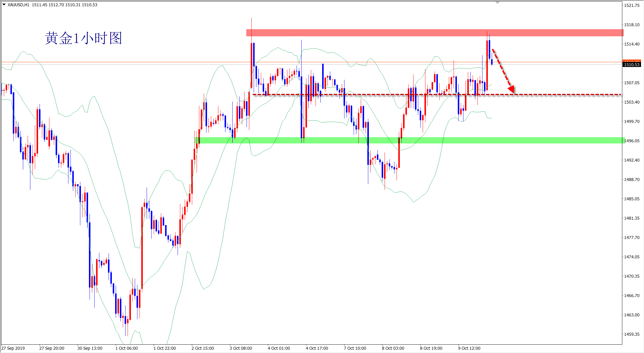Click the 1481.35 price axis label
Viewport: 644px width, 353px height.
(x=632, y=218)
